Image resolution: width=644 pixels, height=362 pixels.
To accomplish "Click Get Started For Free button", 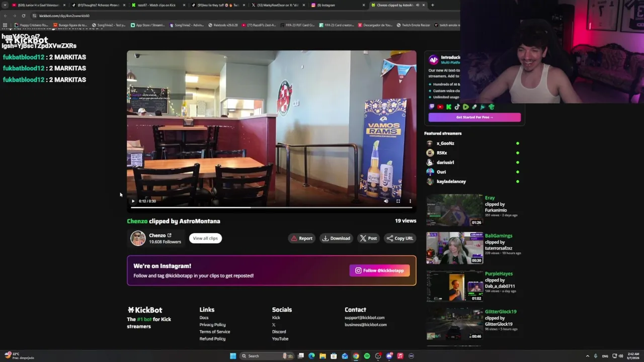I will click(x=474, y=117).
